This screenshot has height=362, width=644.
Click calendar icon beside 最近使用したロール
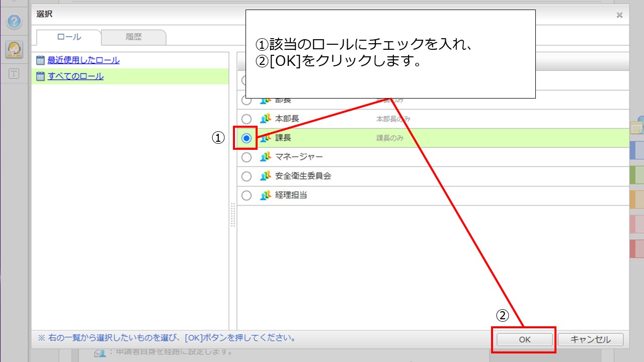point(41,60)
